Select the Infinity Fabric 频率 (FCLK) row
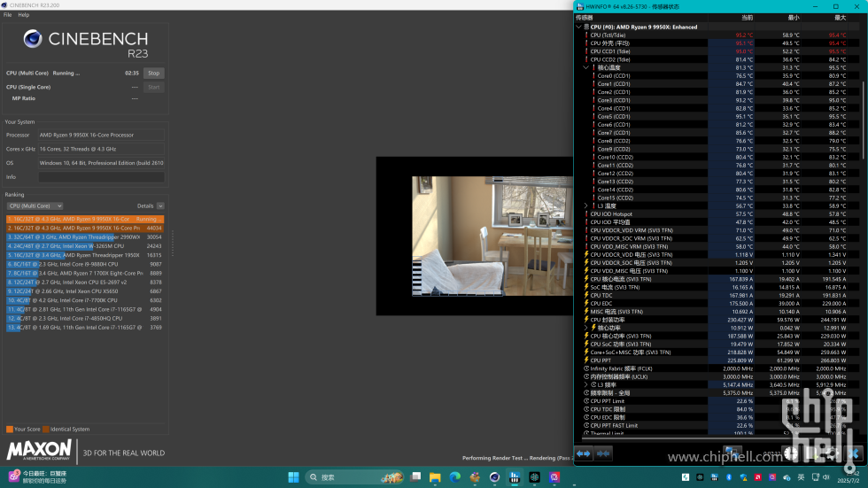Screen dimensions: 868x488 717,368
